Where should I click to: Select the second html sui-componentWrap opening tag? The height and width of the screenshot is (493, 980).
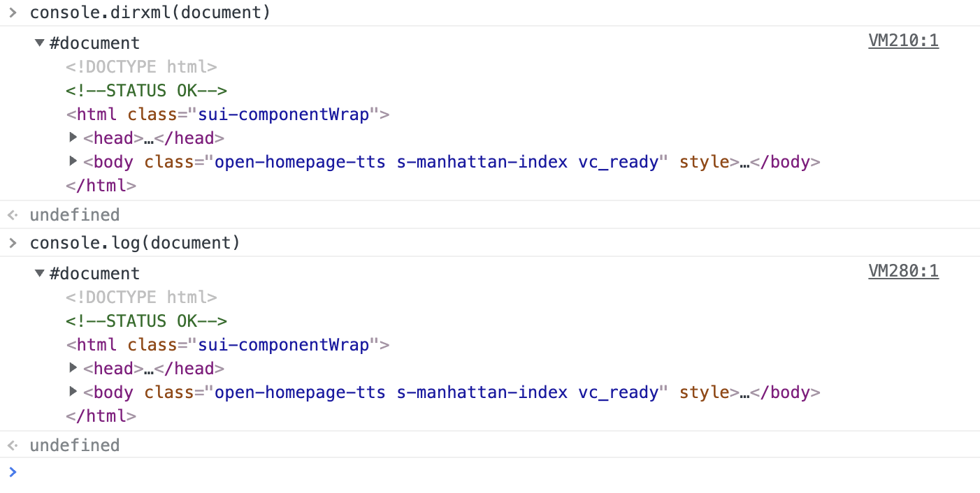tap(227, 345)
